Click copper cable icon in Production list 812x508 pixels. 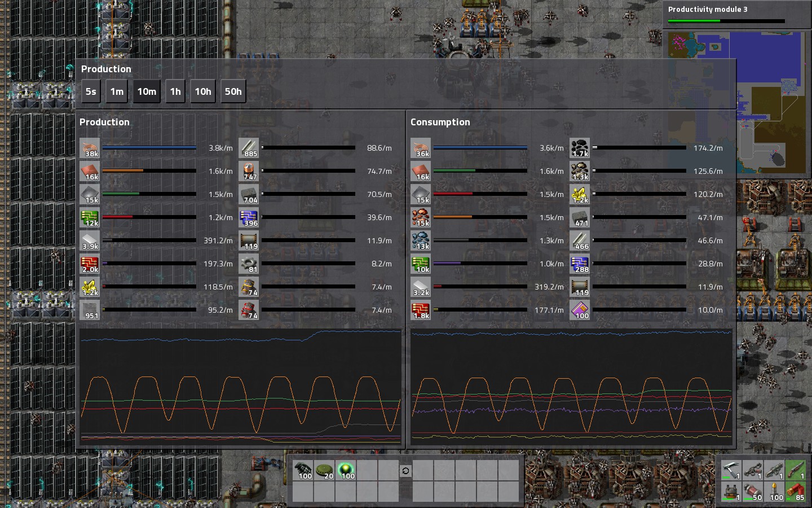[x=90, y=148]
